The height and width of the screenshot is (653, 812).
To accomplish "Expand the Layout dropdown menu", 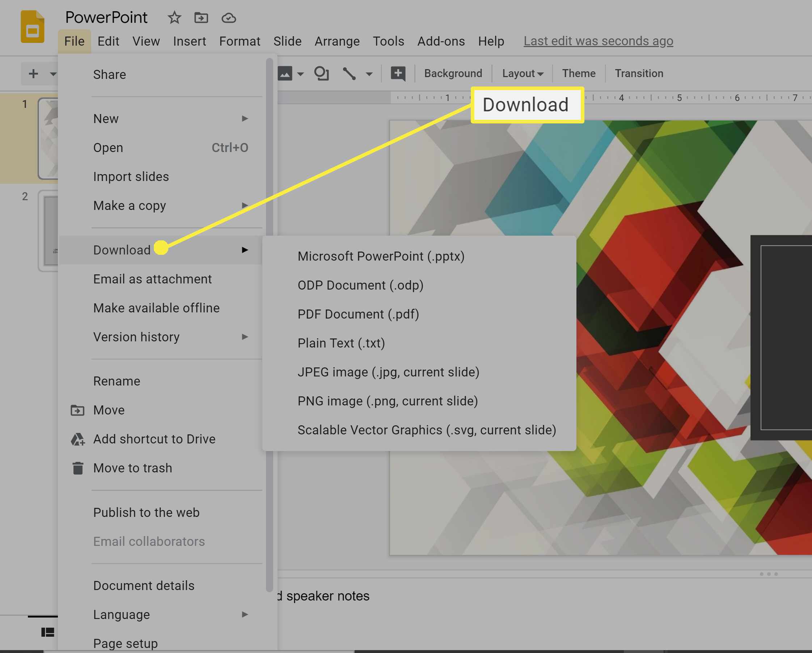I will [523, 73].
